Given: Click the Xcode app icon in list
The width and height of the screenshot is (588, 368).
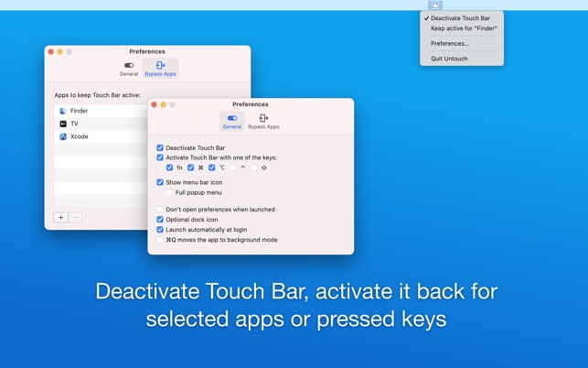Looking at the screenshot, I should [63, 136].
